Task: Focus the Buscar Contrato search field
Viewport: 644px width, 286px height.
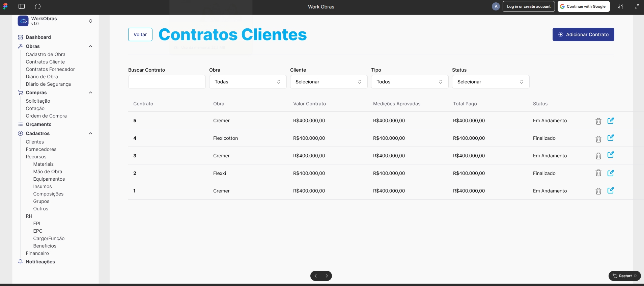Action: tap(167, 82)
